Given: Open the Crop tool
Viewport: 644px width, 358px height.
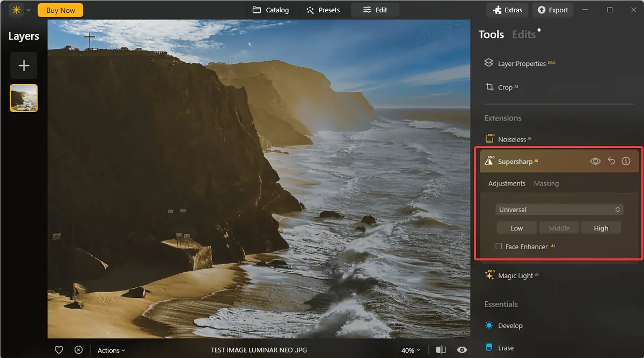Looking at the screenshot, I should tap(504, 87).
